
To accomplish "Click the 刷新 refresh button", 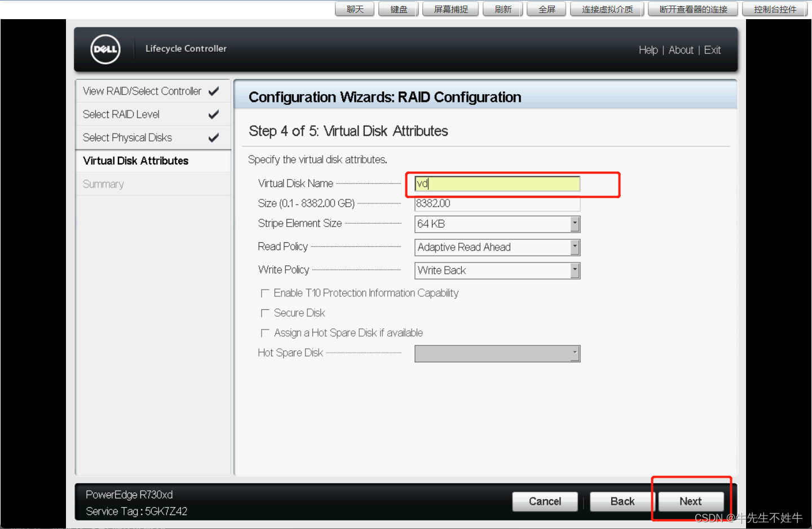I will (503, 9).
